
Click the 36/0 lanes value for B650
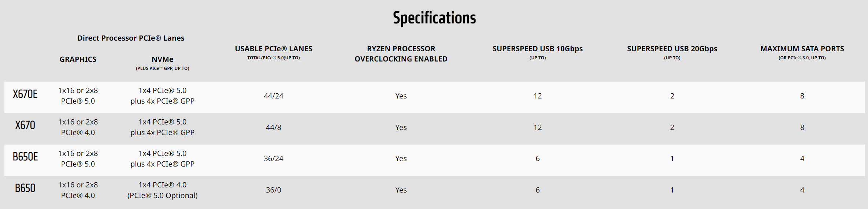pyautogui.click(x=274, y=190)
